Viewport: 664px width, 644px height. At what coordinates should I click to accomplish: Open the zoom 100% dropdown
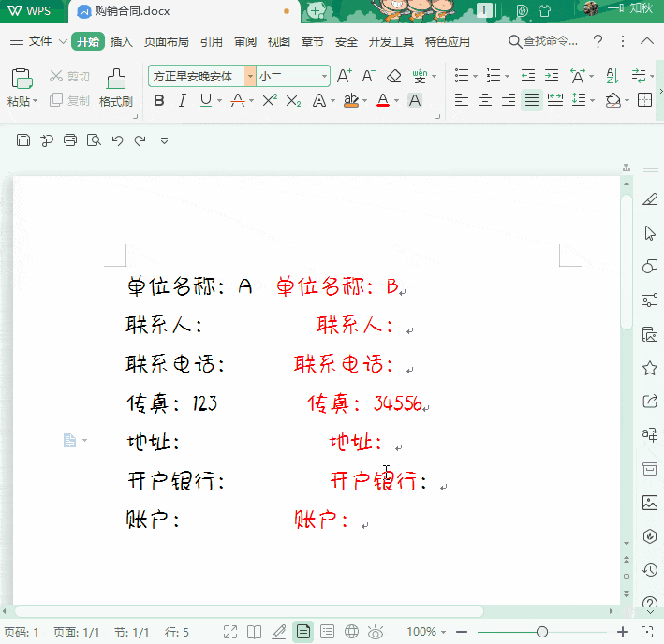426,632
